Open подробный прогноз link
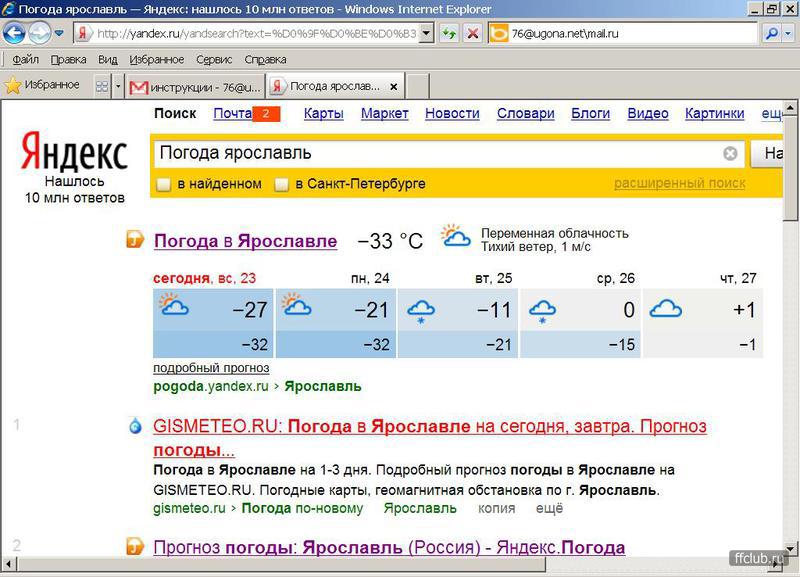The image size is (800, 577). click(211, 368)
